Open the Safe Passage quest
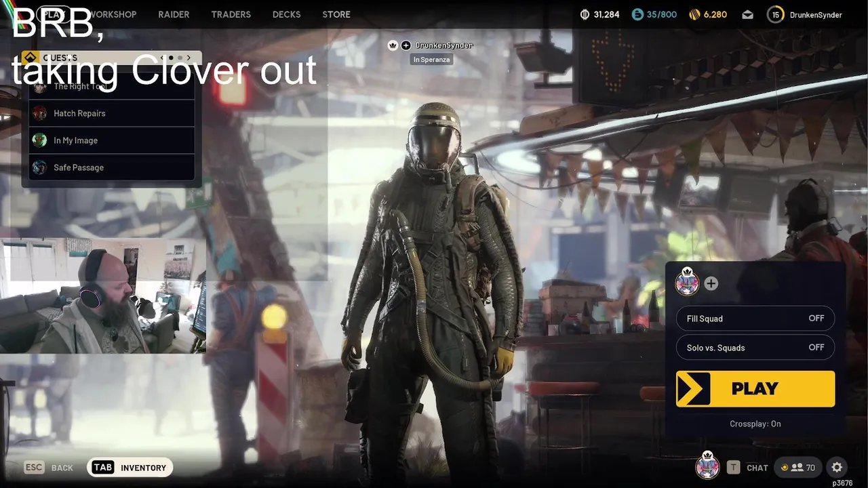 [x=111, y=167]
